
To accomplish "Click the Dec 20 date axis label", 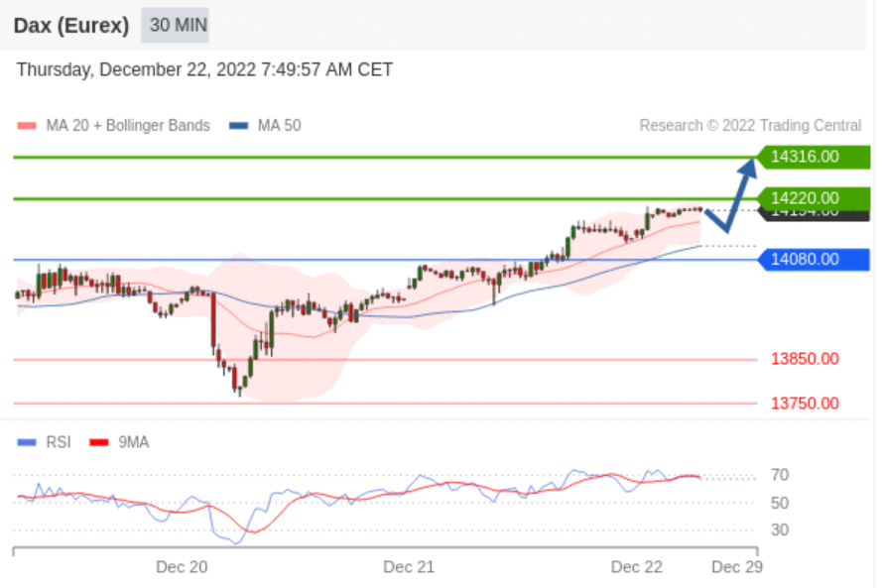I will [x=182, y=566].
